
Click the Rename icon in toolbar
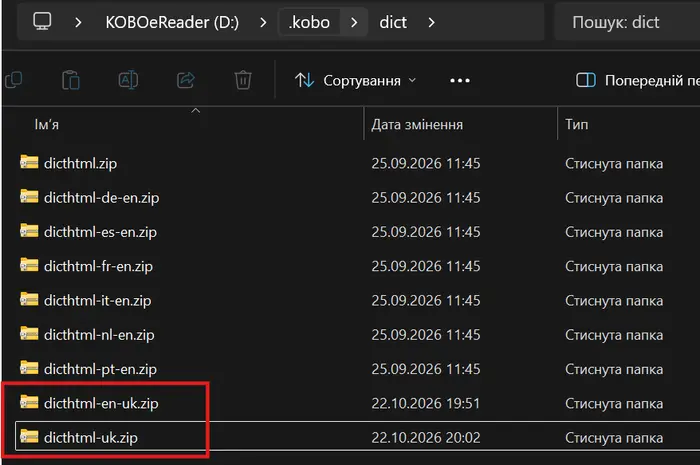[x=128, y=80]
